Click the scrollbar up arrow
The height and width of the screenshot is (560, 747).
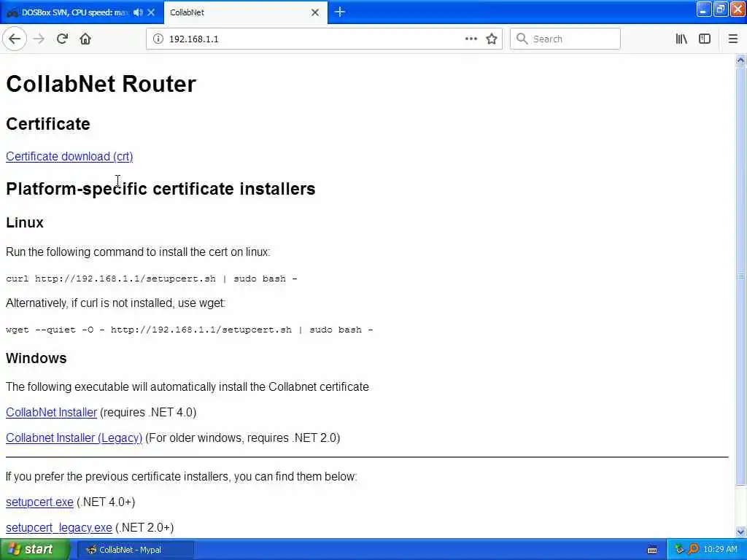[x=740, y=60]
